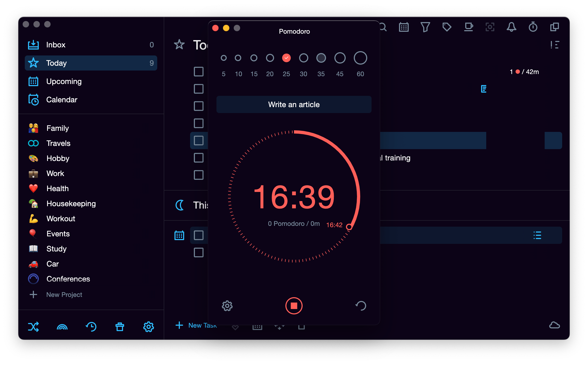Viewport: 588px width, 365px height.
Task: Click the cloud sync icon
Action: point(555,325)
